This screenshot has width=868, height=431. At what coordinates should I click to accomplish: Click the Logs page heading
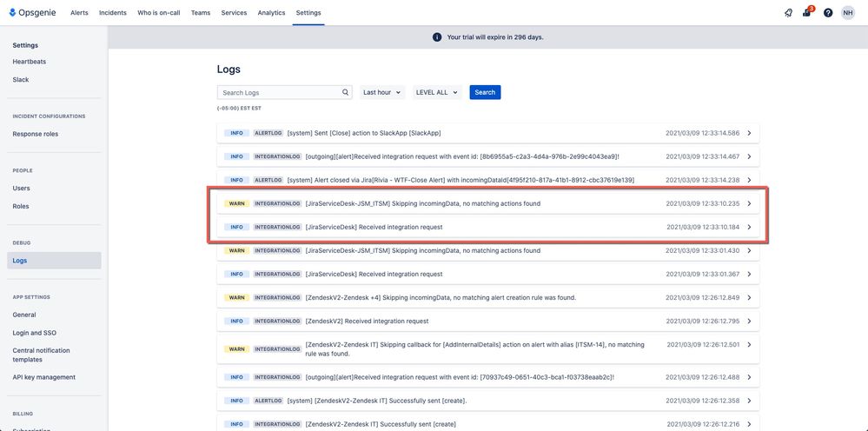tap(229, 70)
